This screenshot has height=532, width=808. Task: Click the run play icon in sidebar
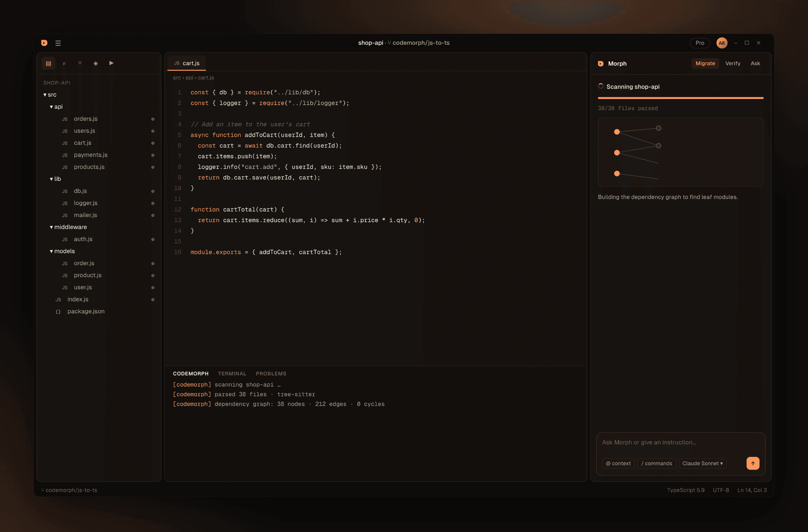(111, 63)
